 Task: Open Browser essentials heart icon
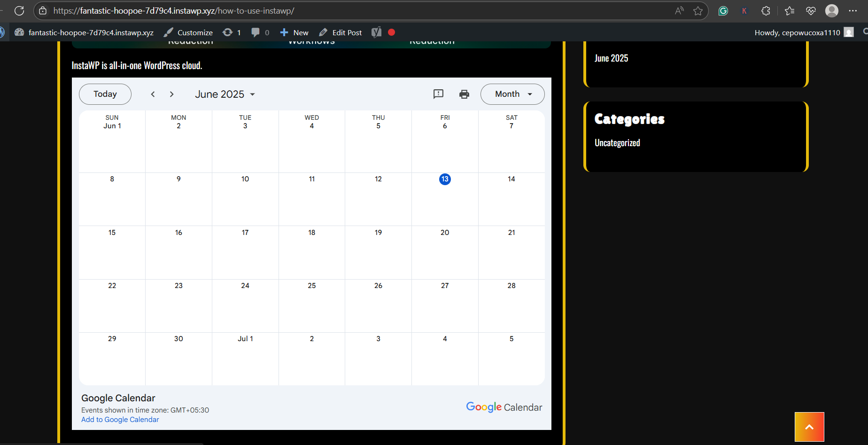811,10
